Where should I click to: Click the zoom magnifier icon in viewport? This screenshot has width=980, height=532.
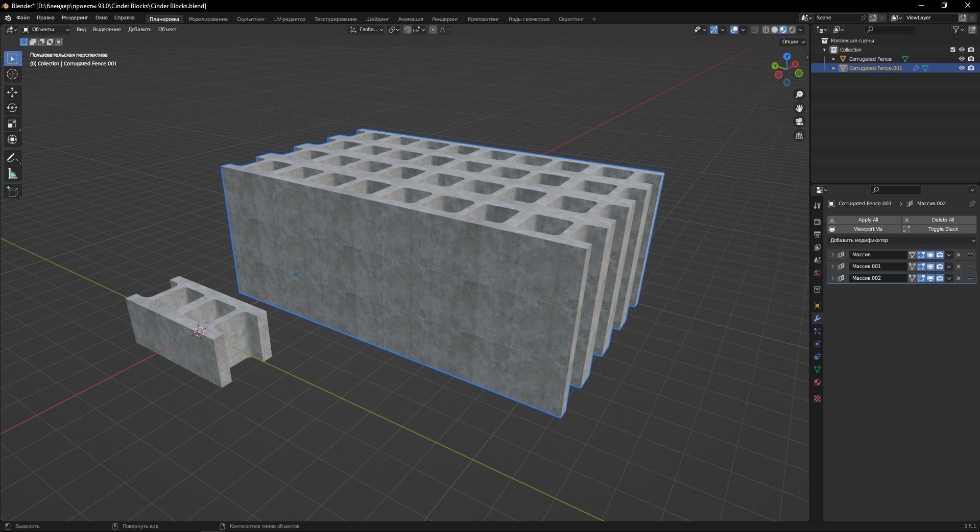pyautogui.click(x=799, y=94)
